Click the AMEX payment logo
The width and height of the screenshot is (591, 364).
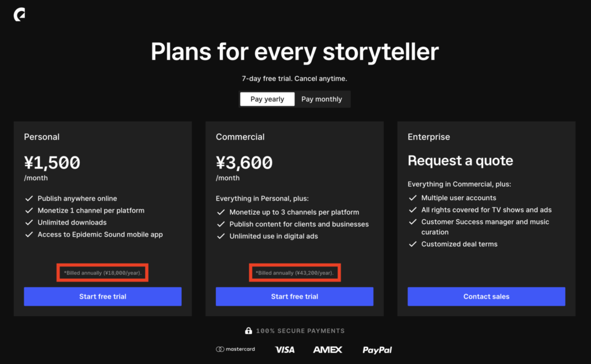[x=328, y=350]
